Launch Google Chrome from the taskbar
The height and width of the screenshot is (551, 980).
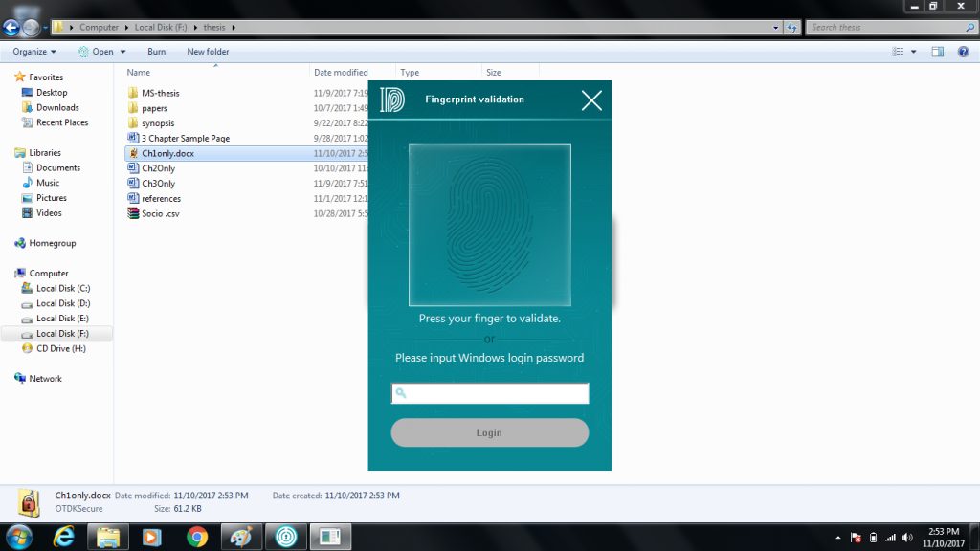(x=196, y=537)
